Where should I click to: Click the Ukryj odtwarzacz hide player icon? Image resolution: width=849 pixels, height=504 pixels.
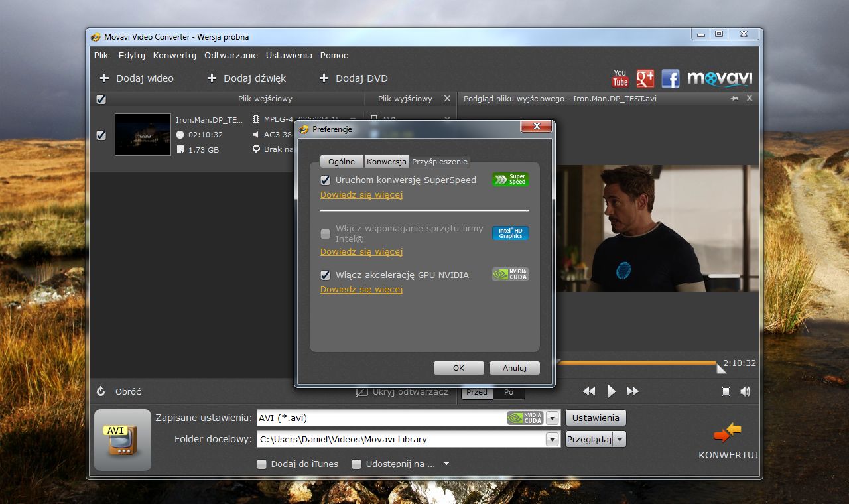pyautogui.click(x=362, y=392)
